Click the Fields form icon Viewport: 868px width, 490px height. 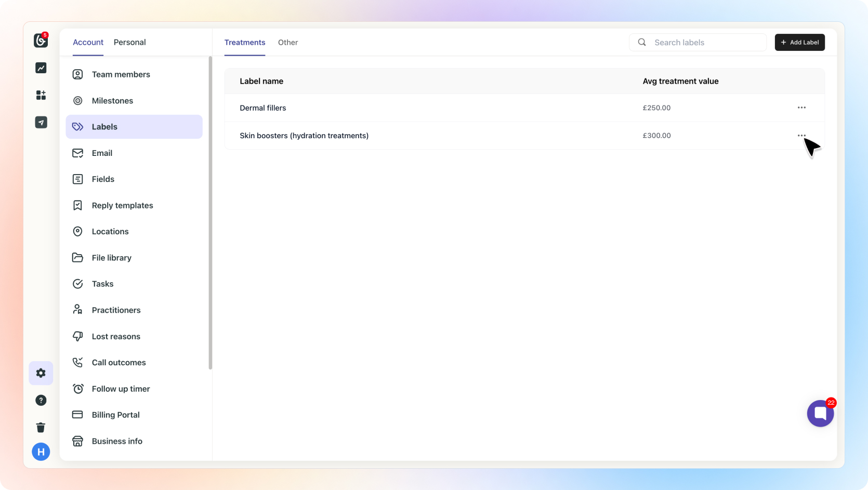[77, 179]
